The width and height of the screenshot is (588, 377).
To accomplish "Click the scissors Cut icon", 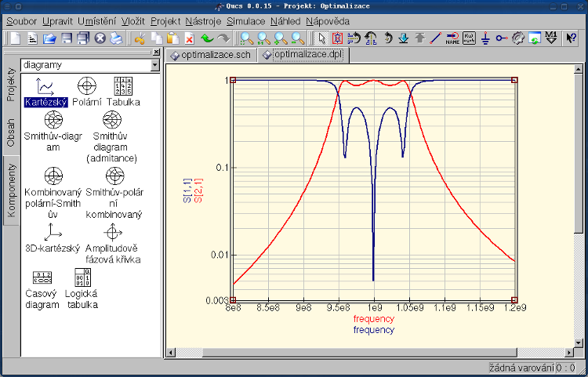I will point(140,38).
